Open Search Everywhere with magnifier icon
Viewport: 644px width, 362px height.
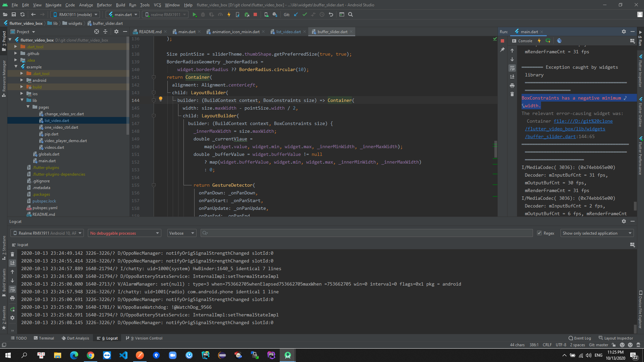click(350, 14)
